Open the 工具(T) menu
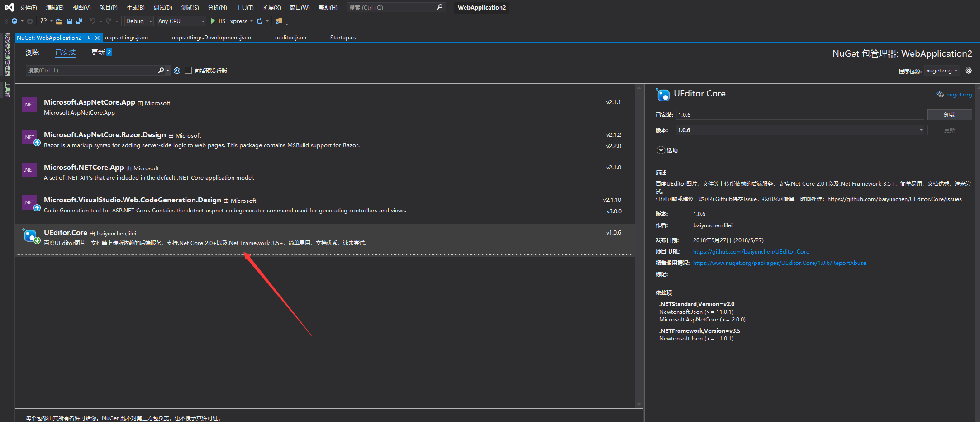 pos(245,8)
